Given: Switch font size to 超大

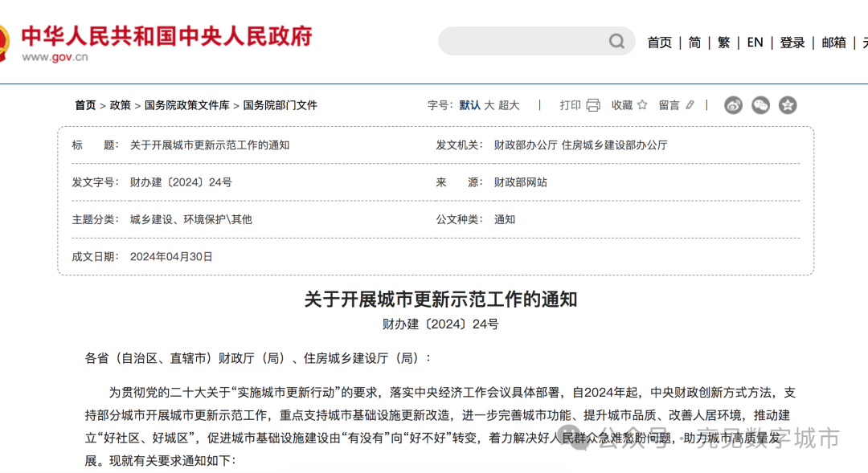Looking at the screenshot, I should tap(510, 104).
